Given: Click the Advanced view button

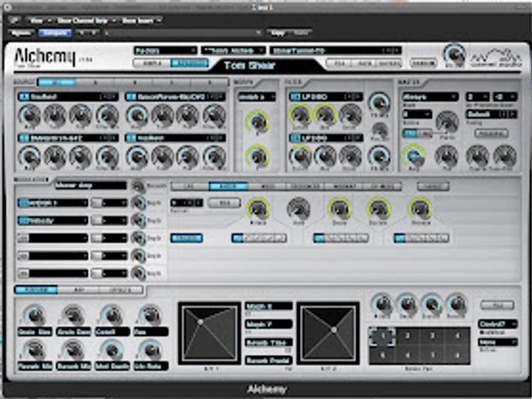Looking at the screenshot, I should point(189,63).
